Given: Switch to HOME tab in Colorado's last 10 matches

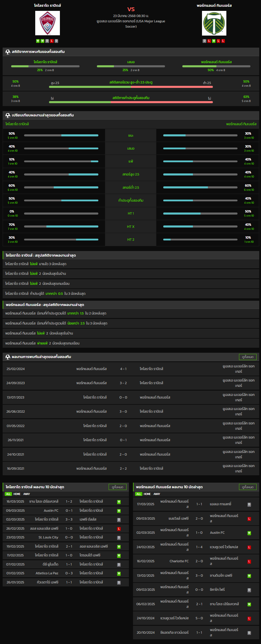Looking at the screenshot, I should 17,494.
